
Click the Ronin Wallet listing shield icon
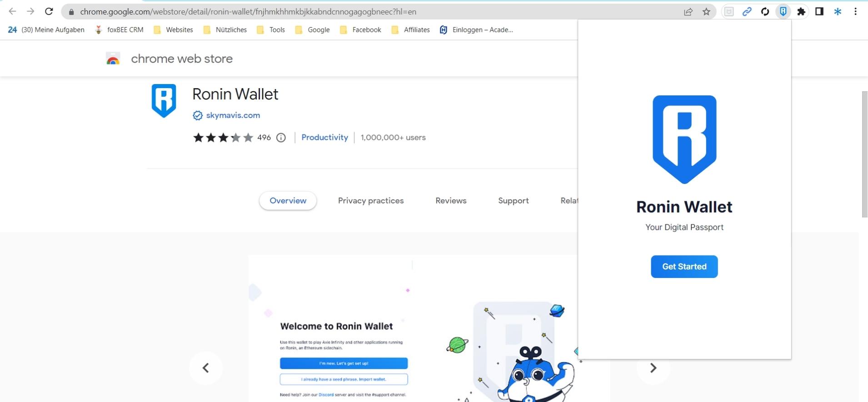tap(164, 101)
